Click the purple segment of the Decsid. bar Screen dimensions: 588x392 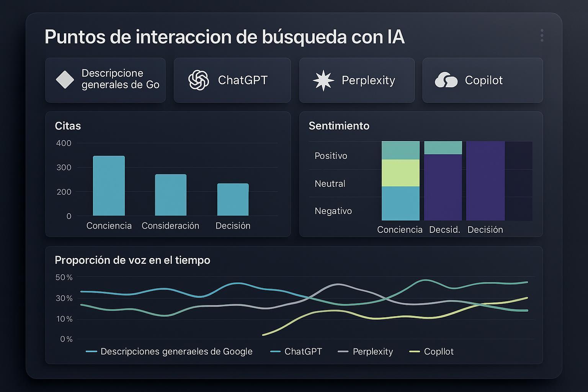click(443, 188)
